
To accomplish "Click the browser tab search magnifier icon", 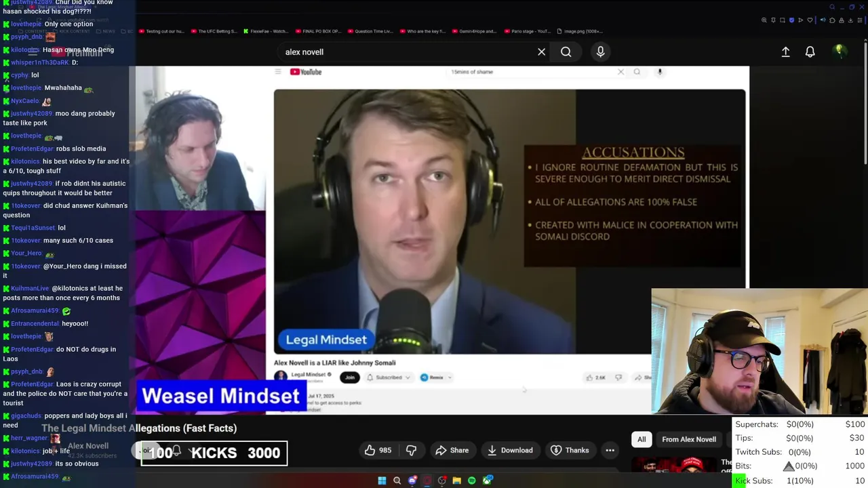I will click(832, 7).
